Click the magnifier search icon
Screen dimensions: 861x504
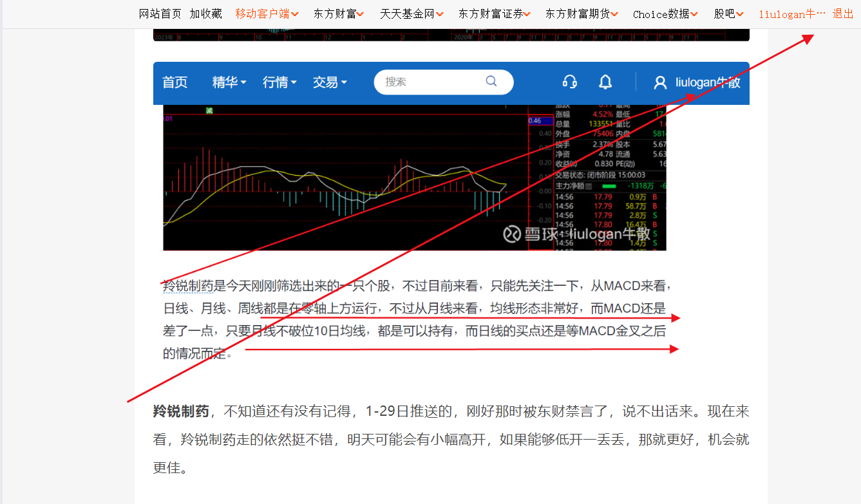(x=491, y=81)
